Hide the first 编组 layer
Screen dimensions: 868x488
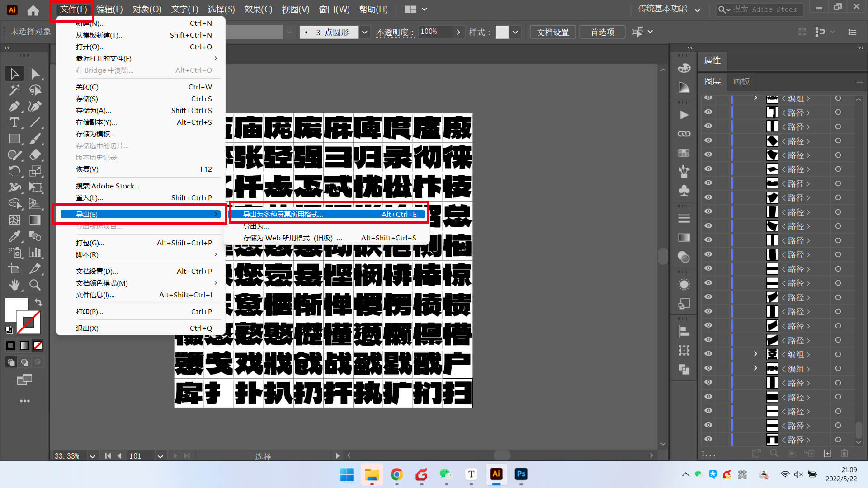[708, 98]
